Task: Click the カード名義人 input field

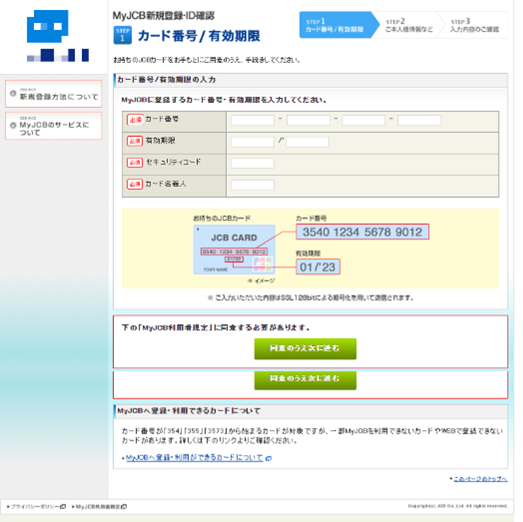Action: click(x=253, y=185)
